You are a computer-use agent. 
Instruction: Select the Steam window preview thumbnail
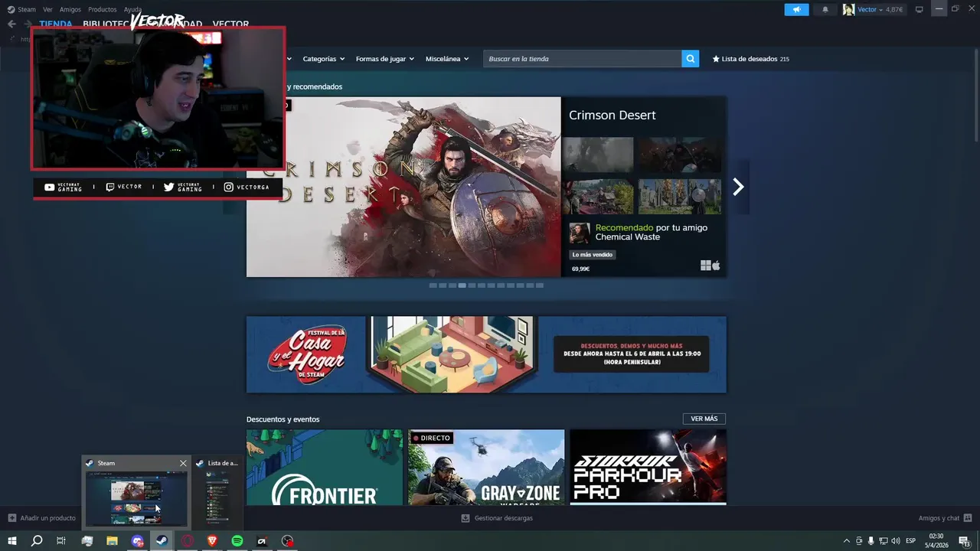pyautogui.click(x=136, y=498)
